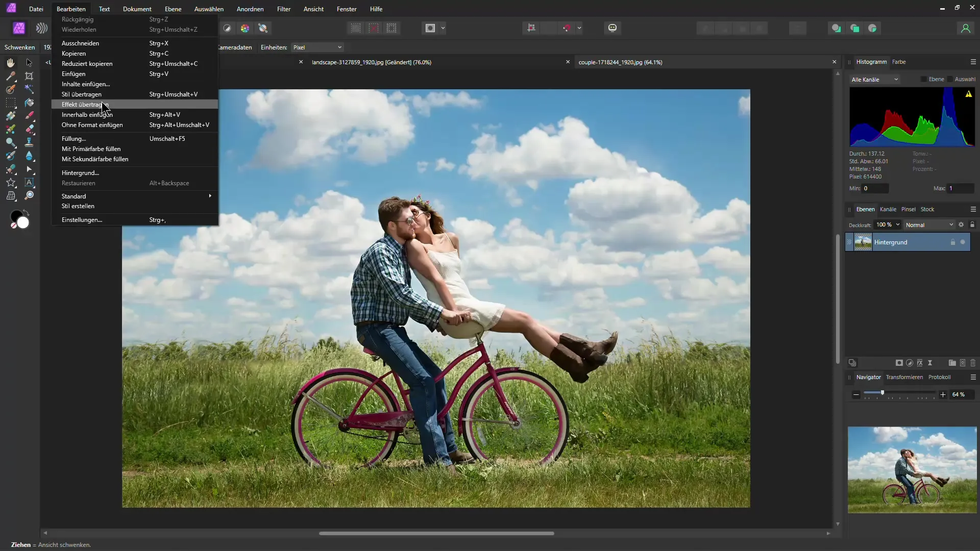This screenshot has width=980, height=551.
Task: Toggle the layer lock in Ebenen panel header
Action: (972, 224)
